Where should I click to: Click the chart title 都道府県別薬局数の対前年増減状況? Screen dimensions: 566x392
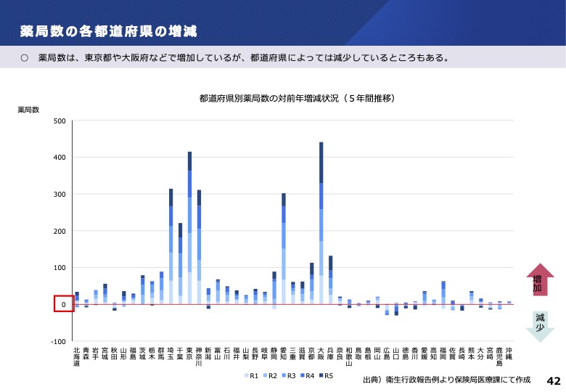coord(297,98)
